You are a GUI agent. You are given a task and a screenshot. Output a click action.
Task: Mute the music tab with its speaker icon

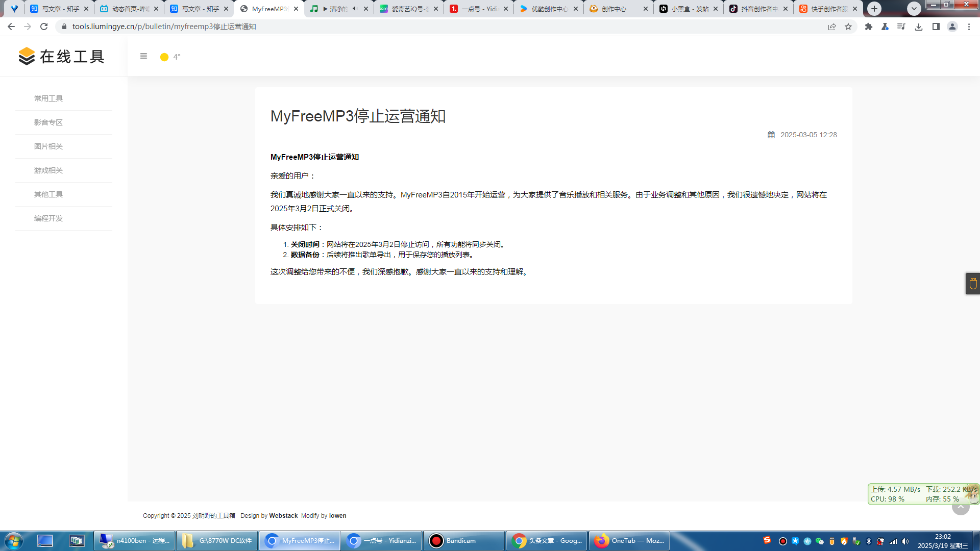pyautogui.click(x=355, y=9)
